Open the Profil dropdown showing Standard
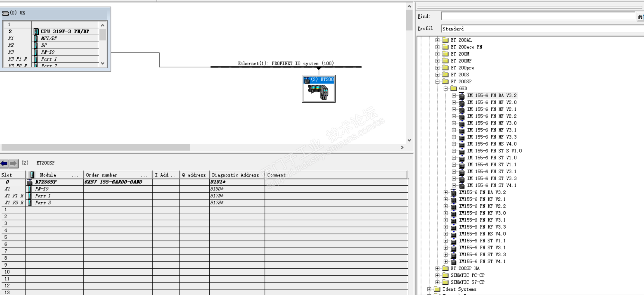Screen dimensions: 644x295 (542, 29)
